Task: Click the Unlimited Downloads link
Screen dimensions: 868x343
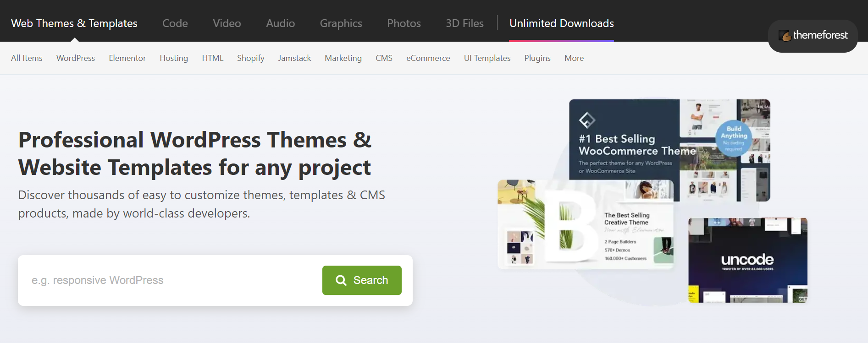Action: (x=561, y=23)
